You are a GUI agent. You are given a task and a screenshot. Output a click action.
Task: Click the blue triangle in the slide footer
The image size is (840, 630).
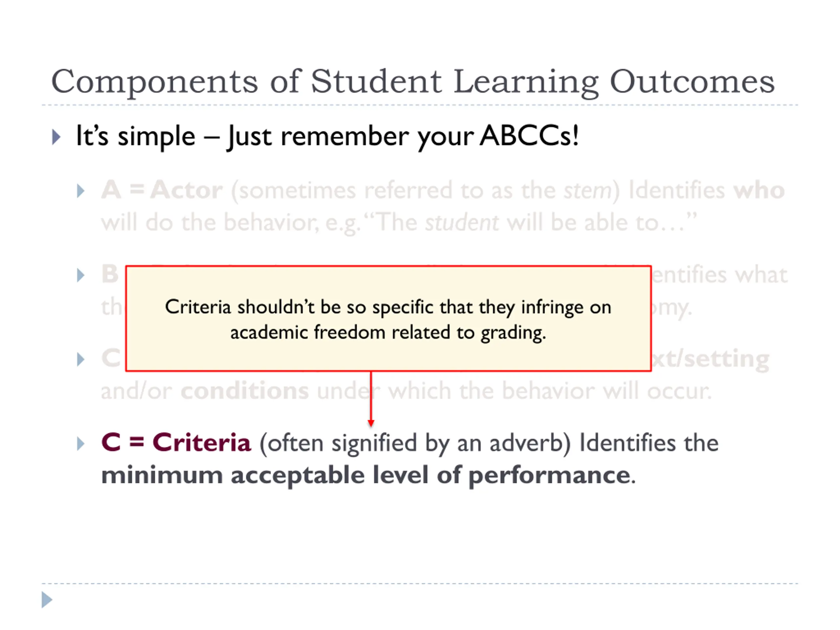pyautogui.click(x=47, y=599)
